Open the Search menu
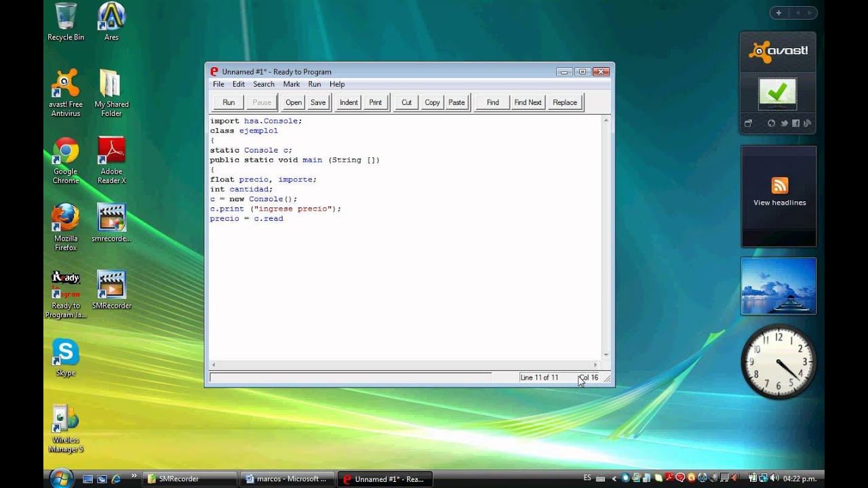Image resolution: width=868 pixels, height=488 pixels. click(264, 84)
